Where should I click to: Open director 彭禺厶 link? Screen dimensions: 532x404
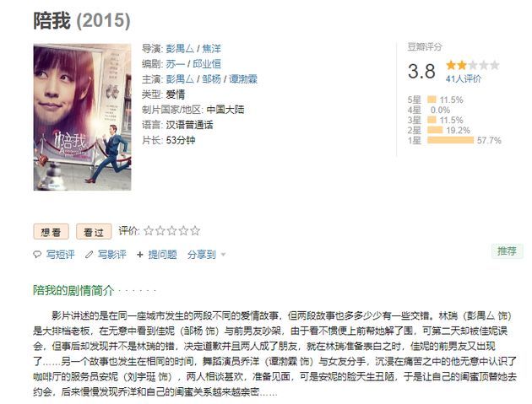(180, 49)
